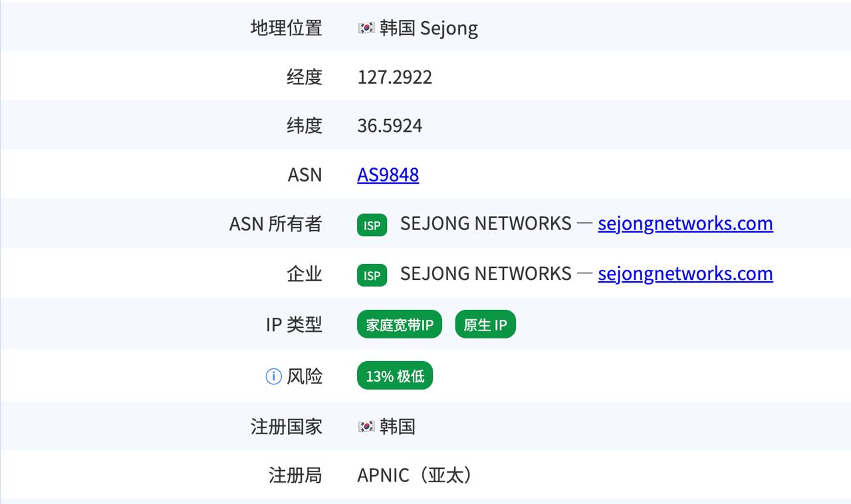The height and width of the screenshot is (504, 851).
Task: Click the info icon beside 风险
Action: click(x=273, y=376)
